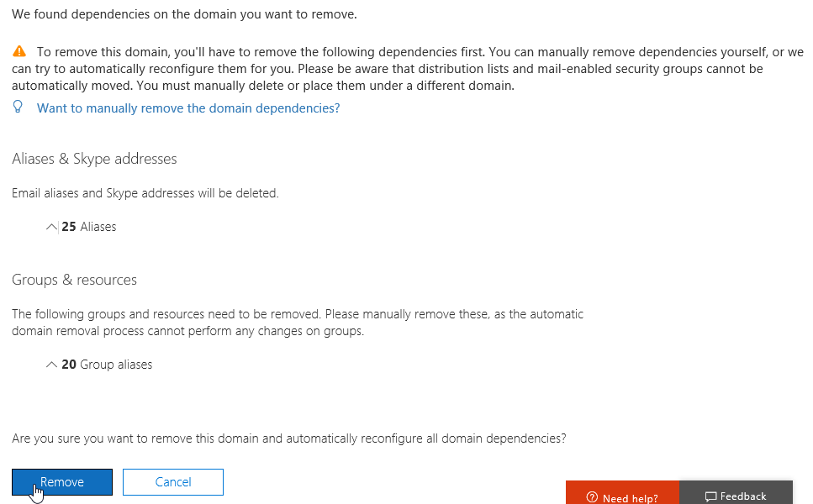Click the lightbulb tip icon
The width and height of the screenshot is (813, 504).
18,108
